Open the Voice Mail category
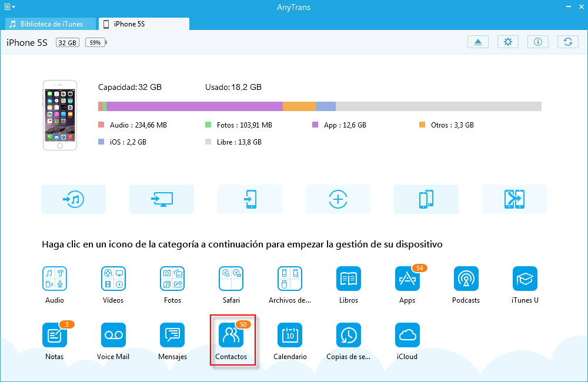 point(113,335)
